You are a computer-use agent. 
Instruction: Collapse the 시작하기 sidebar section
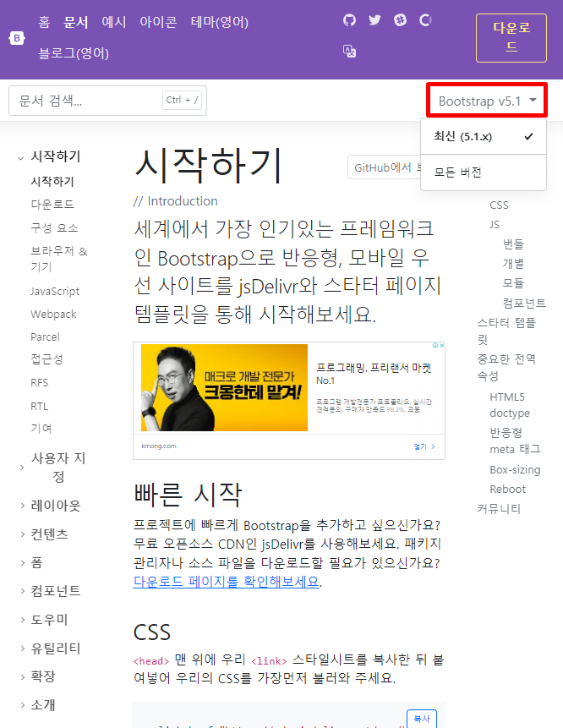pyautogui.click(x=48, y=156)
